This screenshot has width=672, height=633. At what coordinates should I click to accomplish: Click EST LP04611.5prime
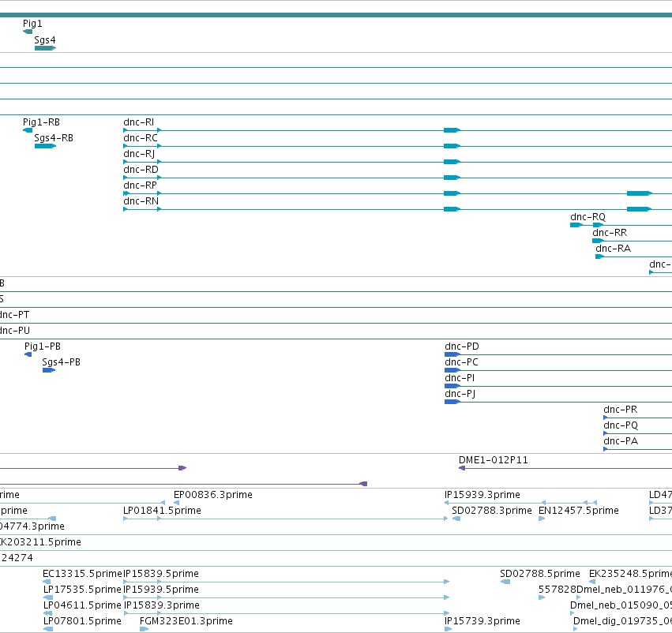(x=82, y=605)
